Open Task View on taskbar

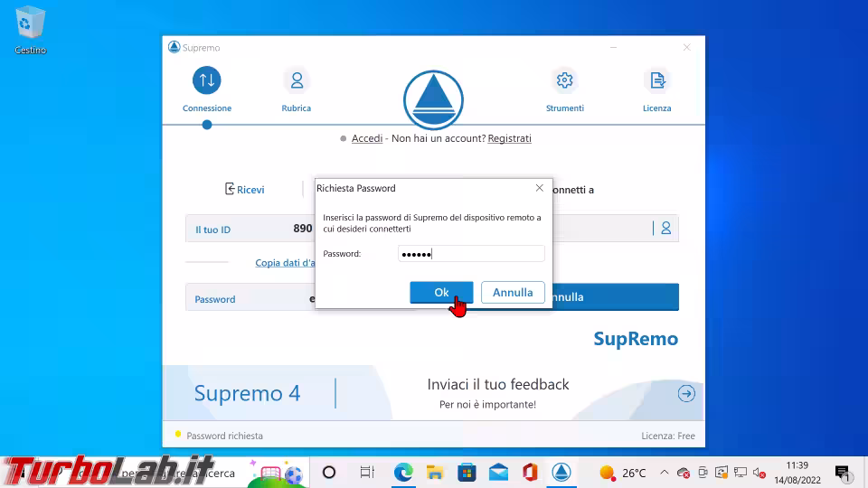point(367,473)
